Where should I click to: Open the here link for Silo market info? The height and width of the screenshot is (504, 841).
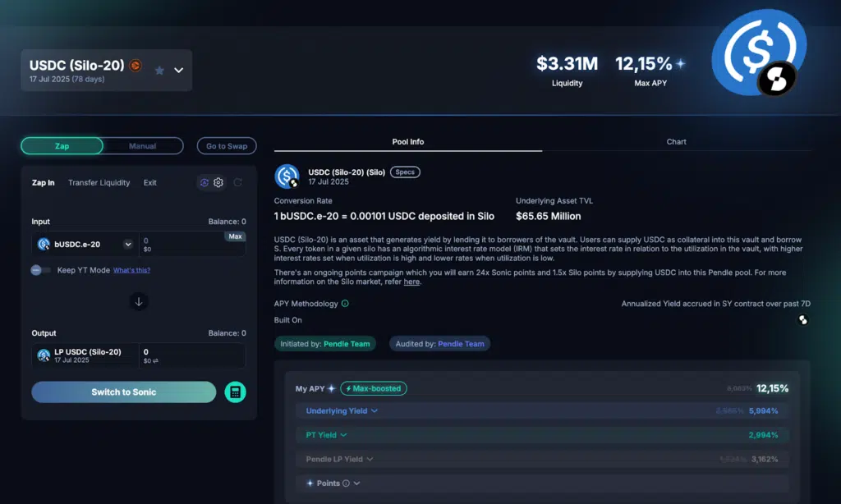click(411, 282)
